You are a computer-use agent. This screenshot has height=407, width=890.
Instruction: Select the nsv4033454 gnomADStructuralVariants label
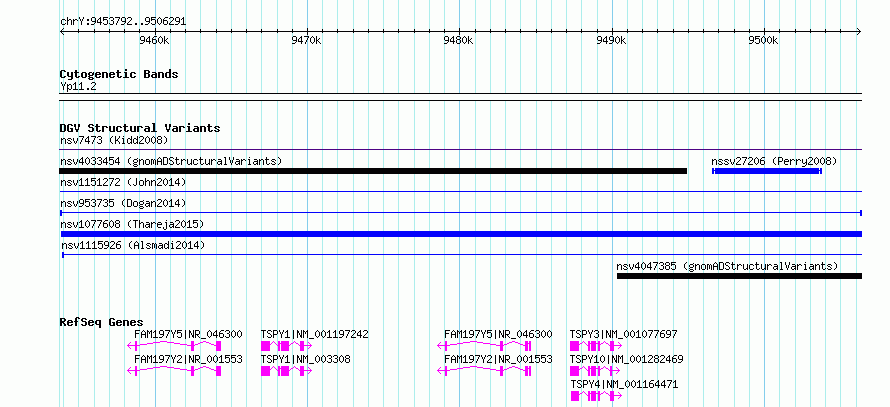171,161
